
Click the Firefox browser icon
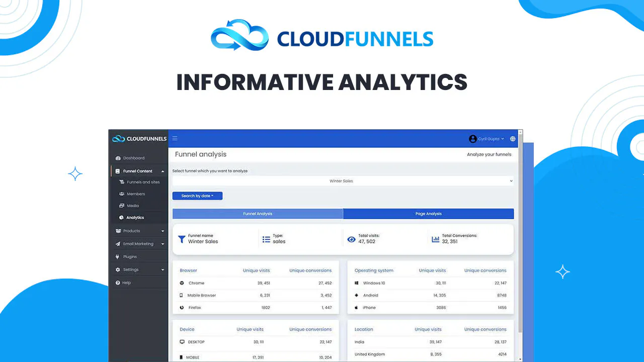182,307
